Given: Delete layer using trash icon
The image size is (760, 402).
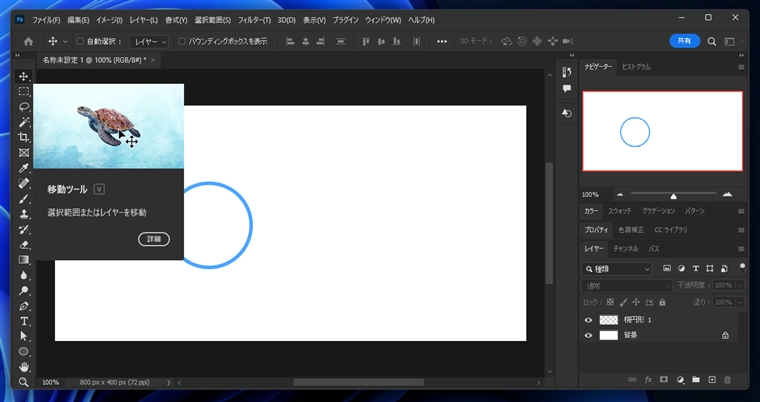Looking at the screenshot, I should pos(727,380).
